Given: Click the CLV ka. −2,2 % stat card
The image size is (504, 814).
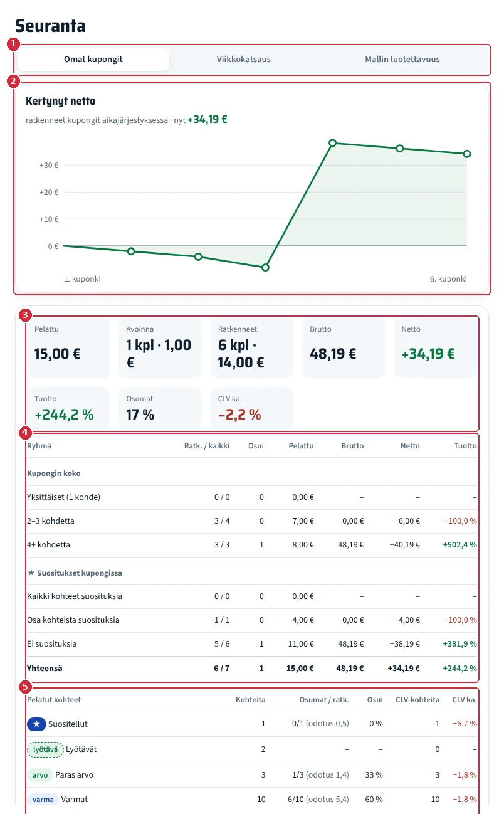Looking at the screenshot, I should coord(251,408).
